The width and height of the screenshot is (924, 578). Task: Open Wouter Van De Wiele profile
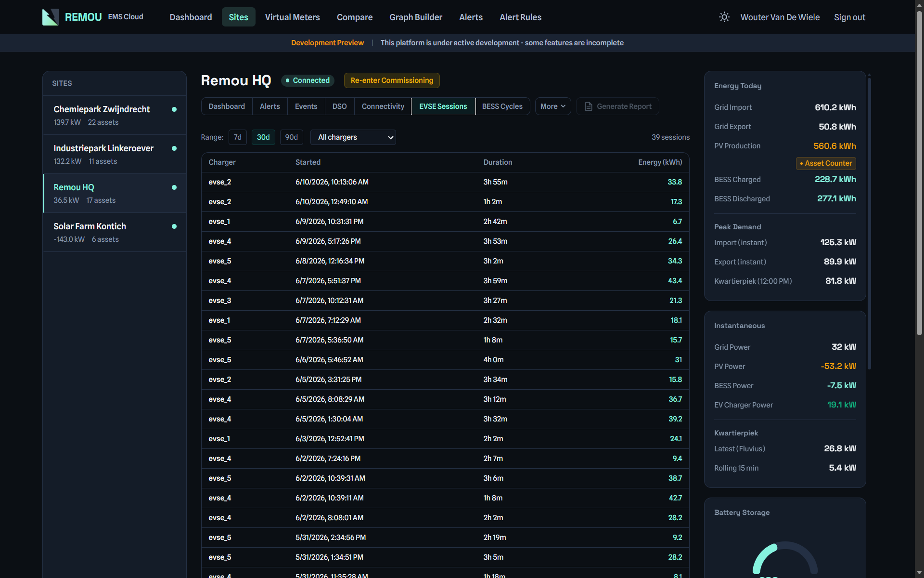click(780, 17)
